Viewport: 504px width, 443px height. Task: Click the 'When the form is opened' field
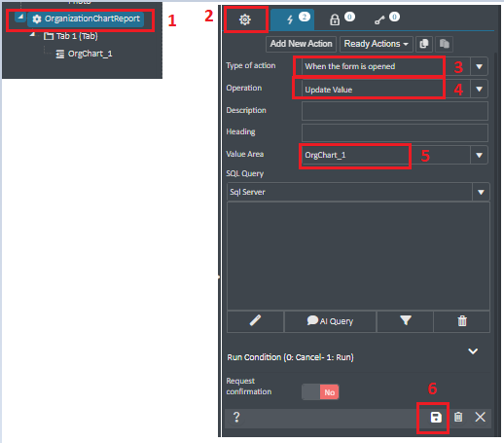pos(386,66)
